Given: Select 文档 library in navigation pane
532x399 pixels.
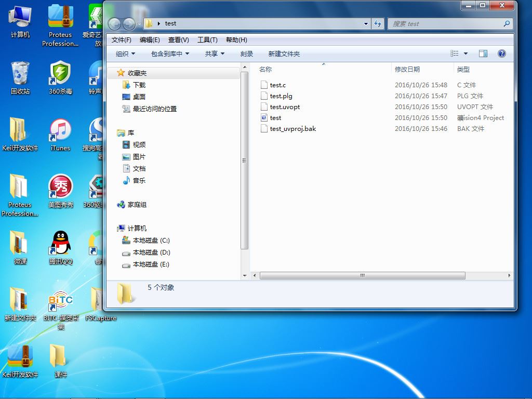Looking at the screenshot, I should (x=139, y=169).
